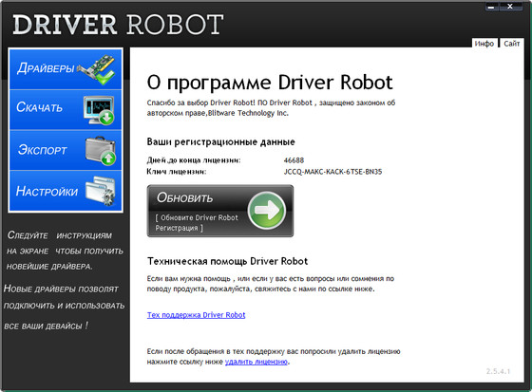
Task: Minimize the Driver Robot window
Action: point(492,6)
